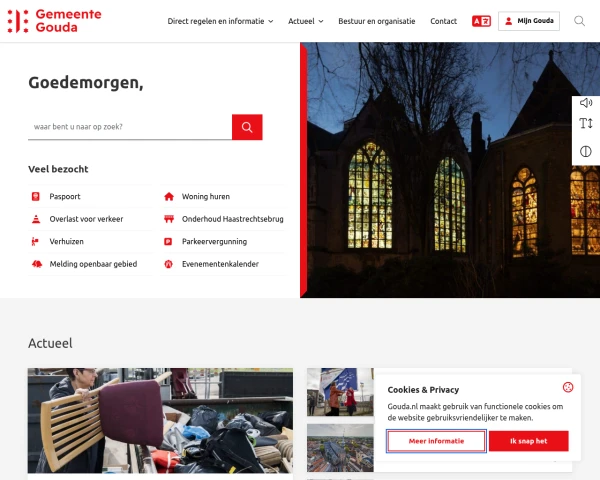Open the text size adjustment icon
Viewport: 600px width, 480px height.
pos(585,124)
